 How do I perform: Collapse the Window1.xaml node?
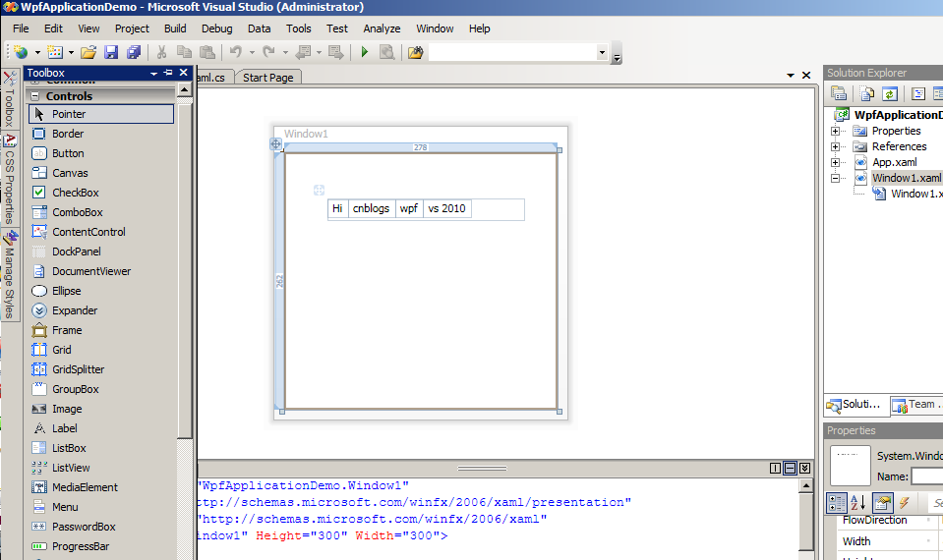[835, 178]
